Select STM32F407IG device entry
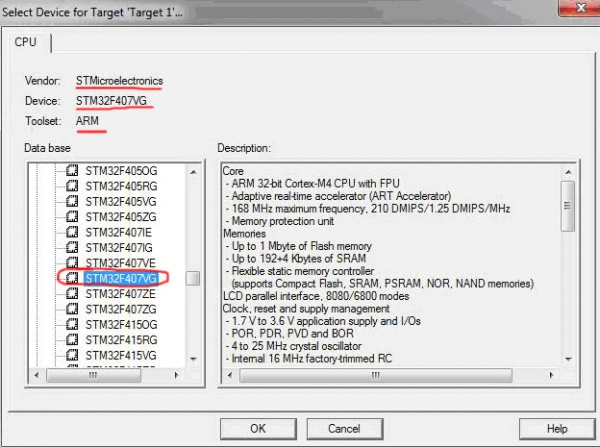600x448 pixels. (119, 248)
